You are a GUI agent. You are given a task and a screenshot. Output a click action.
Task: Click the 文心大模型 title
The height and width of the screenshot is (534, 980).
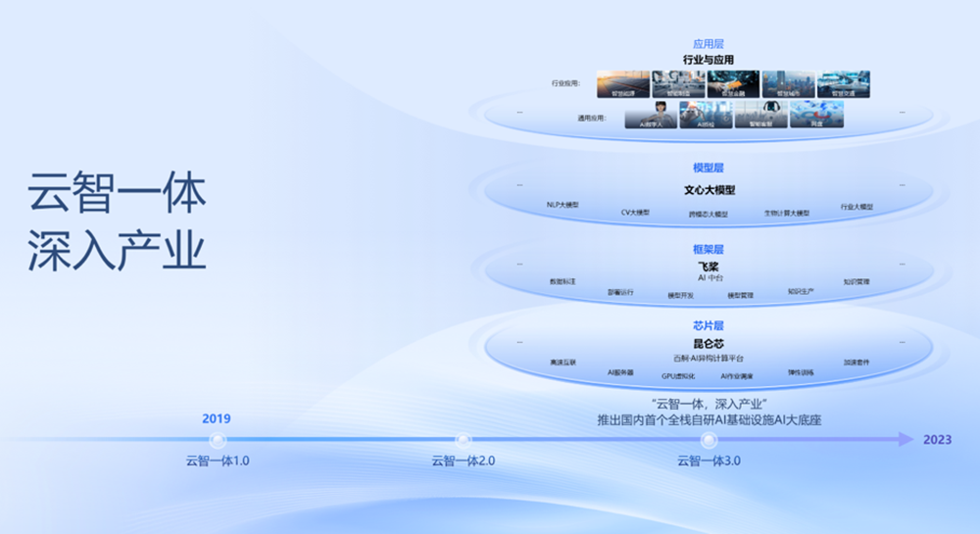(710, 190)
